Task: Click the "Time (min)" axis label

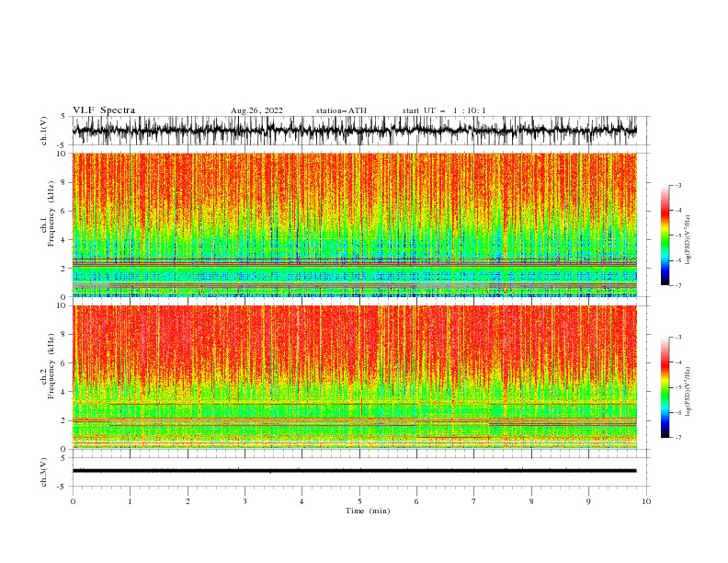Action: point(368,511)
